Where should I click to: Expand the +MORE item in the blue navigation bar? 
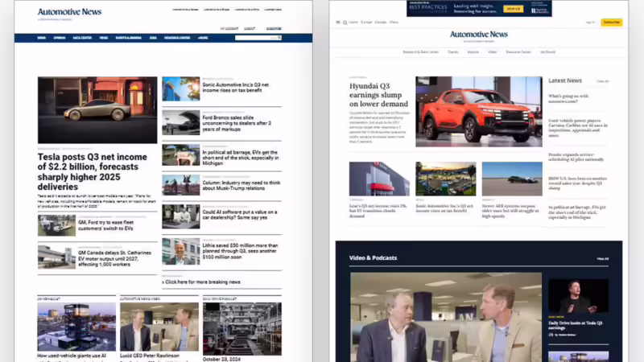pos(203,38)
